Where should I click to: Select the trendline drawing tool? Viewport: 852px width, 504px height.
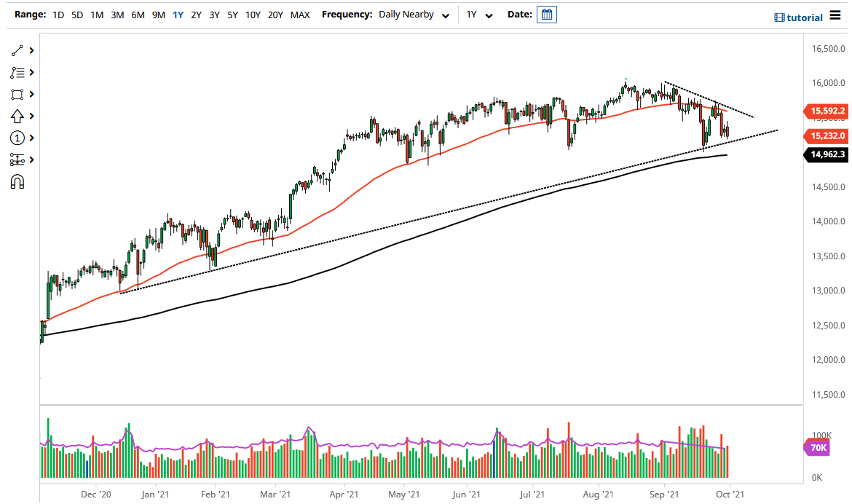[16, 50]
